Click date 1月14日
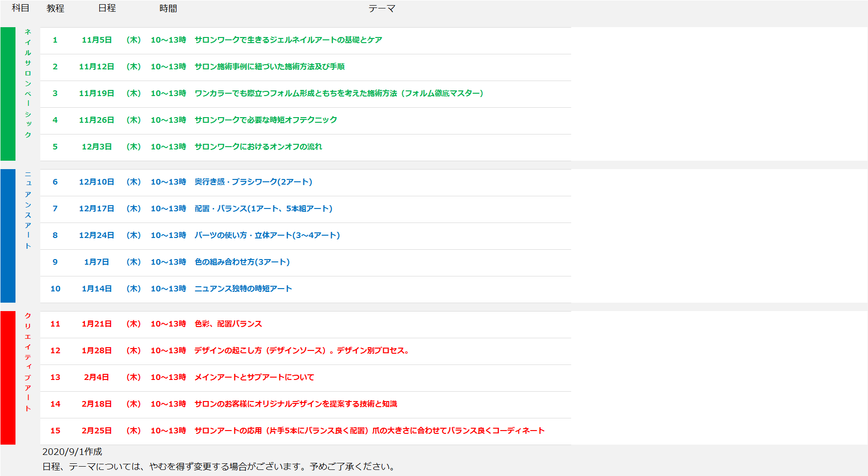 pyautogui.click(x=97, y=289)
